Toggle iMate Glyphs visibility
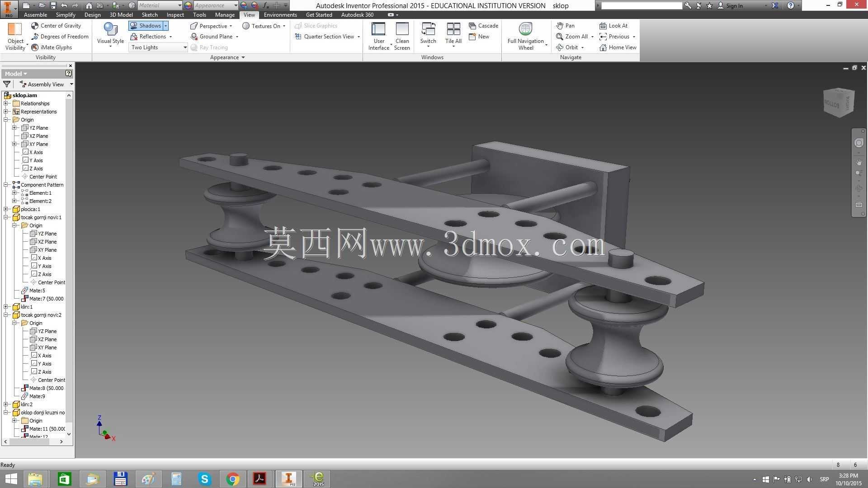Viewport: 868px width, 488px height. click(x=52, y=47)
